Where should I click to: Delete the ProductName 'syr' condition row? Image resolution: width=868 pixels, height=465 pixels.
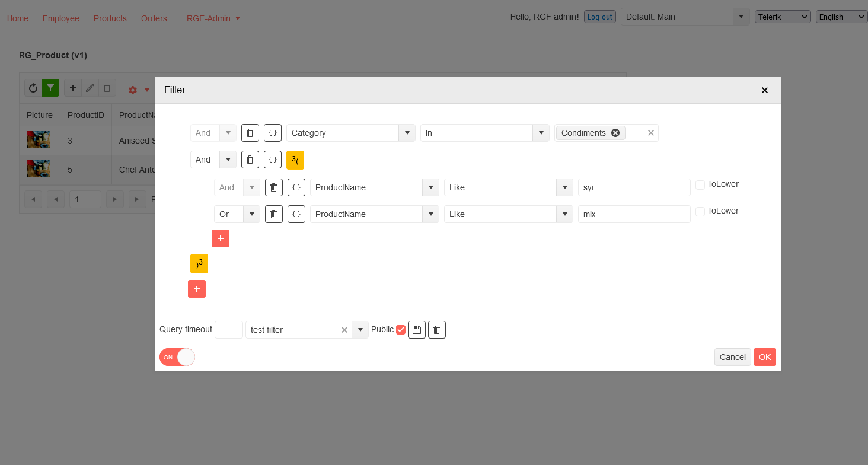(273, 187)
